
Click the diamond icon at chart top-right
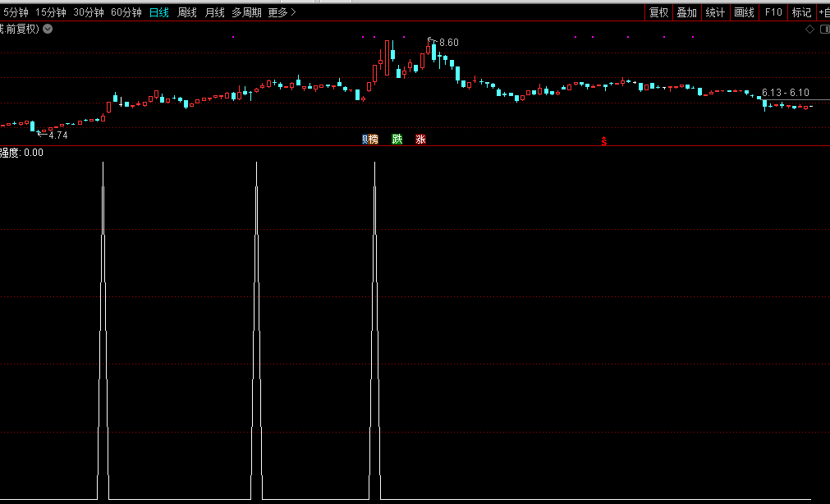[x=809, y=29]
